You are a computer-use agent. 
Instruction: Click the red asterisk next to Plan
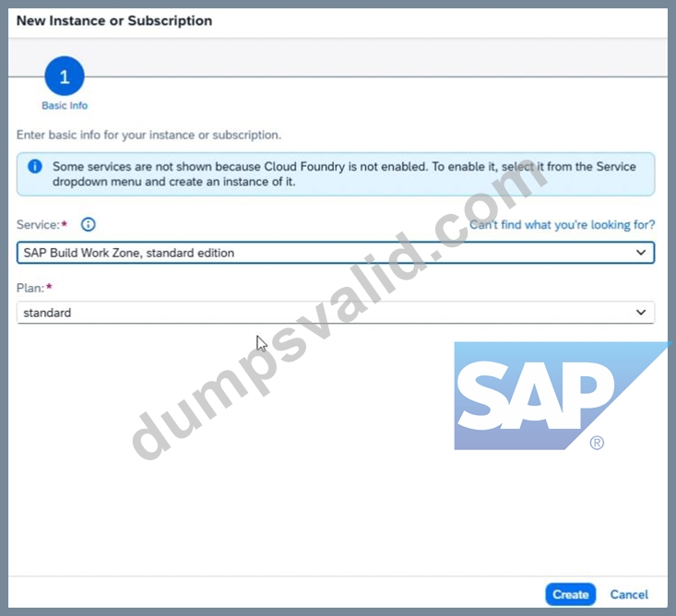(49, 286)
